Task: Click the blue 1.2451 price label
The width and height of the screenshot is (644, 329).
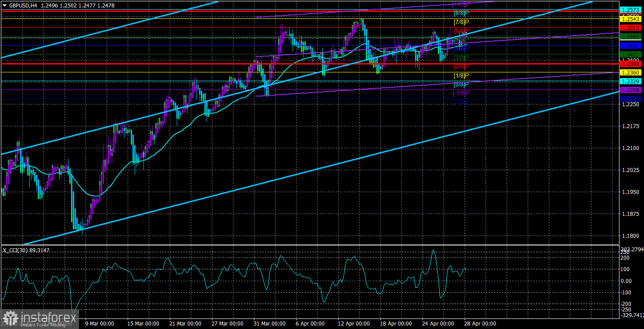Action: 631,46
